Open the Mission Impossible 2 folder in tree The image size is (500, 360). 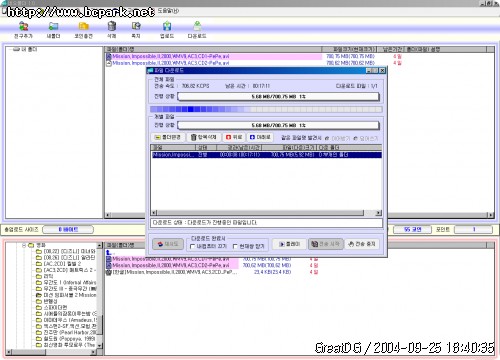(x=70, y=295)
